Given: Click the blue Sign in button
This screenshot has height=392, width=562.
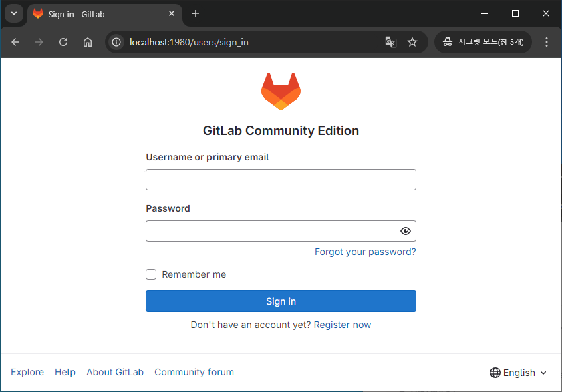Looking at the screenshot, I should (x=281, y=301).
